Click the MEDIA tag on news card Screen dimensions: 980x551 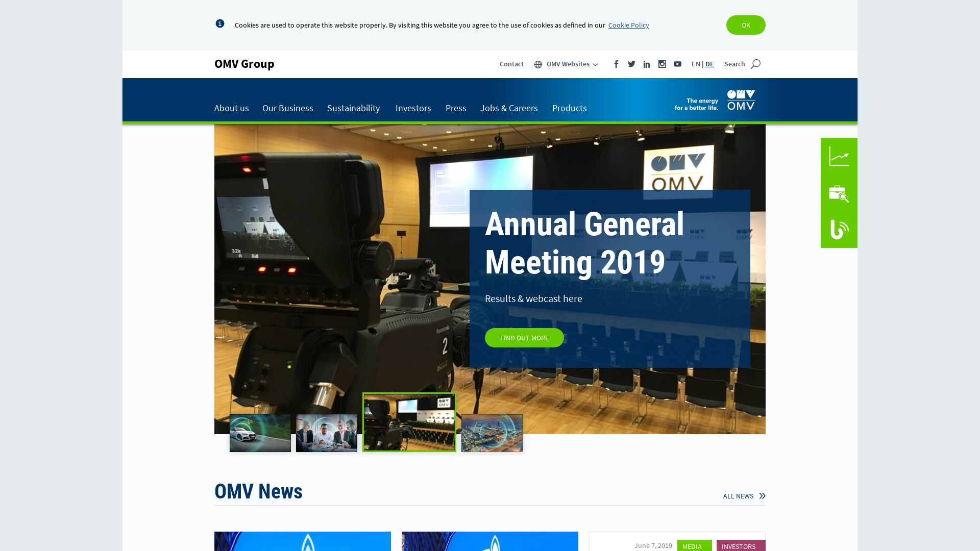click(x=694, y=546)
